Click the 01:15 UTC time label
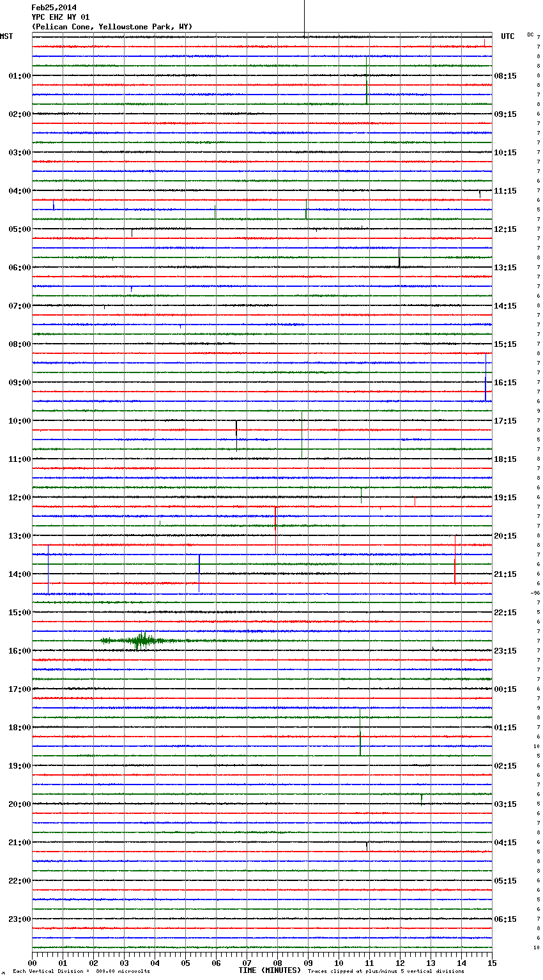Viewport: 543px width, 980px height. point(505,728)
